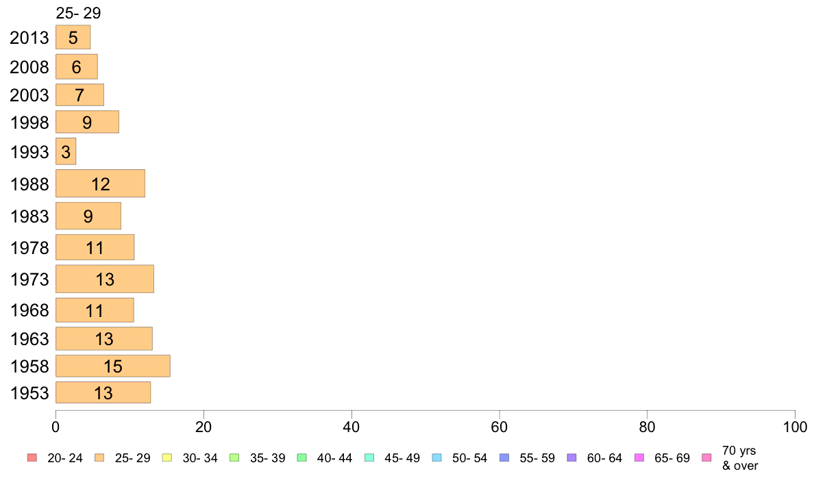Image resolution: width=814 pixels, height=504 pixels.
Task: Click the 35-39 light green legend swatch
Action: pos(234,457)
